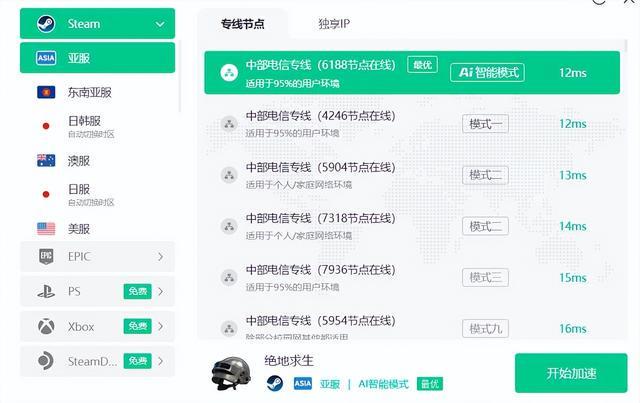Click the Australian flag icon
Screen dimensions: 640x403
[x=46, y=160]
